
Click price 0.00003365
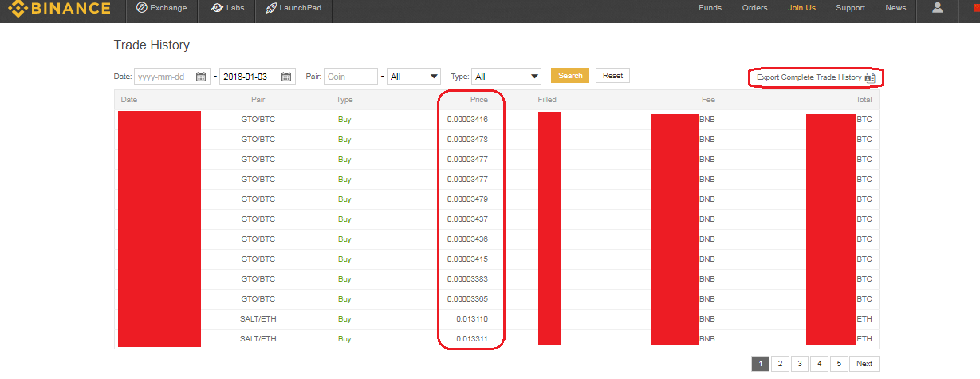coord(467,299)
